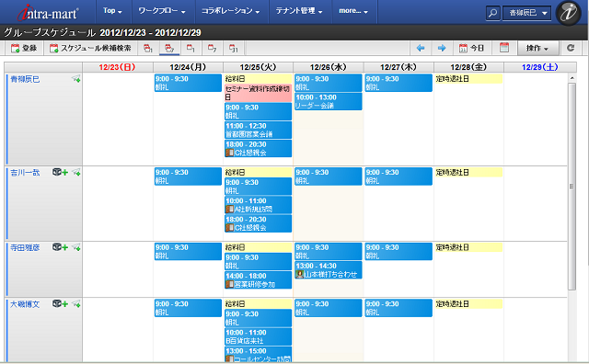
Task: Open 吉川一哉's 18:00-20:30 C社懇親会 event
Action: point(258,223)
